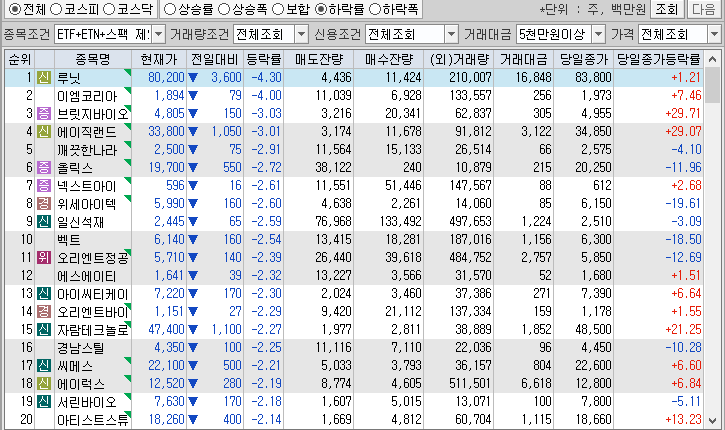The width and height of the screenshot is (725, 430).
Task: Select the stock name 이엠코리아
Action: [x=87, y=96]
